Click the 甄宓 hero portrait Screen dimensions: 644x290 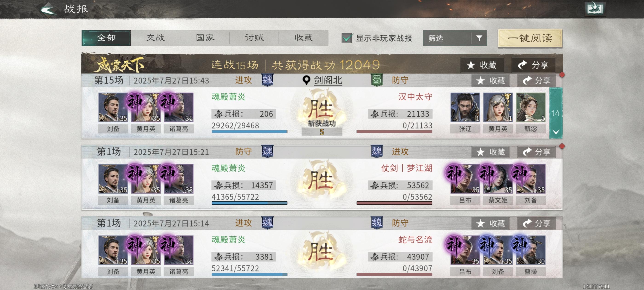coord(531,107)
